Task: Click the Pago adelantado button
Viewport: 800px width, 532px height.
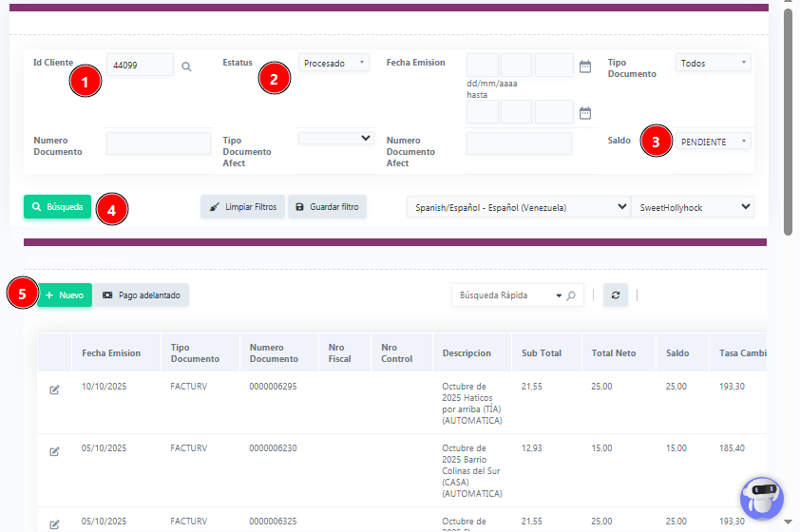Action: (142, 295)
